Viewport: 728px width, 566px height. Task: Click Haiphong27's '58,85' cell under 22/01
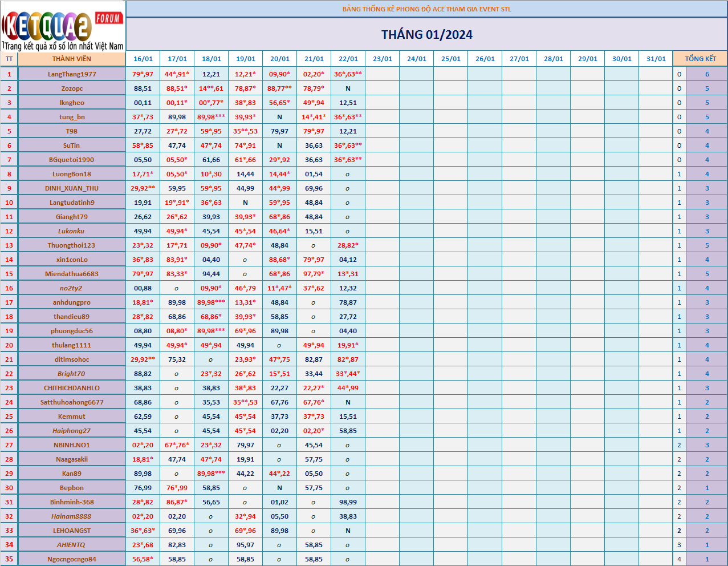348,431
